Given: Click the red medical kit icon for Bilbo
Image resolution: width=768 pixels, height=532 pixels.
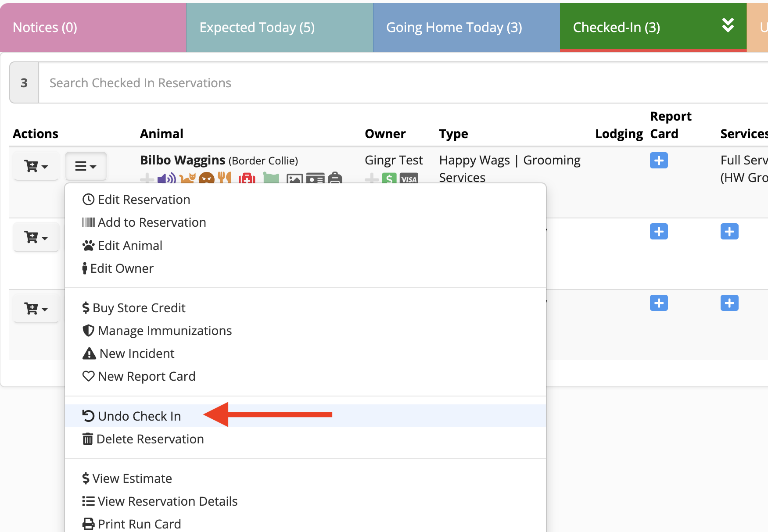Looking at the screenshot, I should tap(247, 179).
